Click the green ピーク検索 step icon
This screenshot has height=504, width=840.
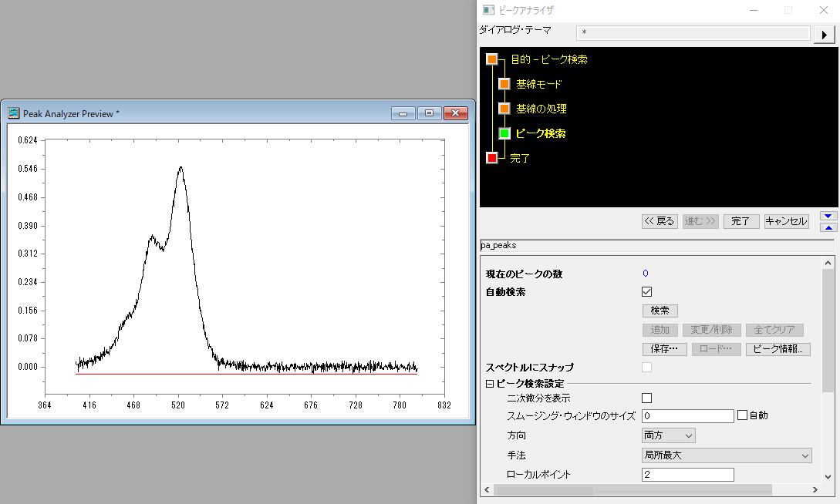point(504,133)
